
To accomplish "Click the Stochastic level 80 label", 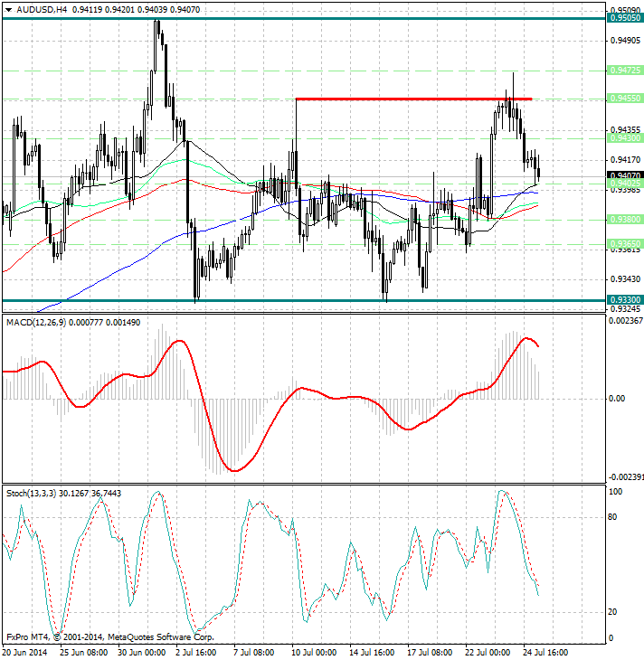I will pos(613,517).
